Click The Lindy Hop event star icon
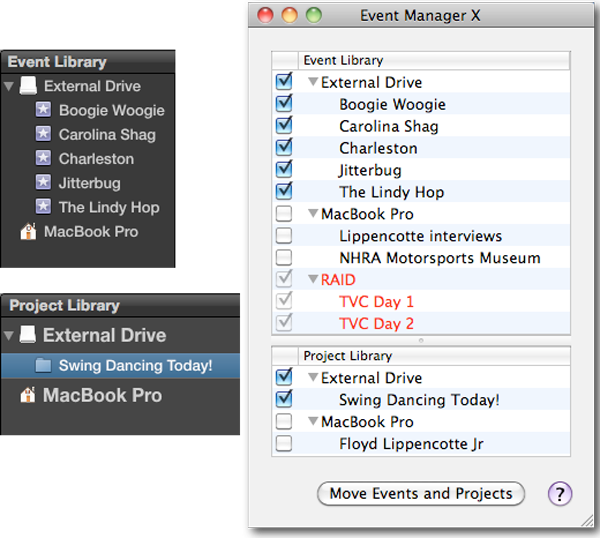This screenshot has width=600, height=538. (43, 207)
